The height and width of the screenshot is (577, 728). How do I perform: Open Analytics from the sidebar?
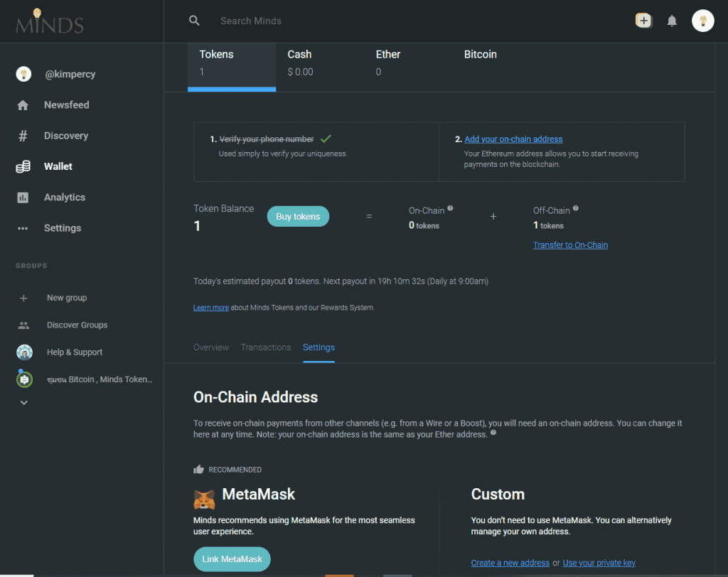click(x=65, y=198)
